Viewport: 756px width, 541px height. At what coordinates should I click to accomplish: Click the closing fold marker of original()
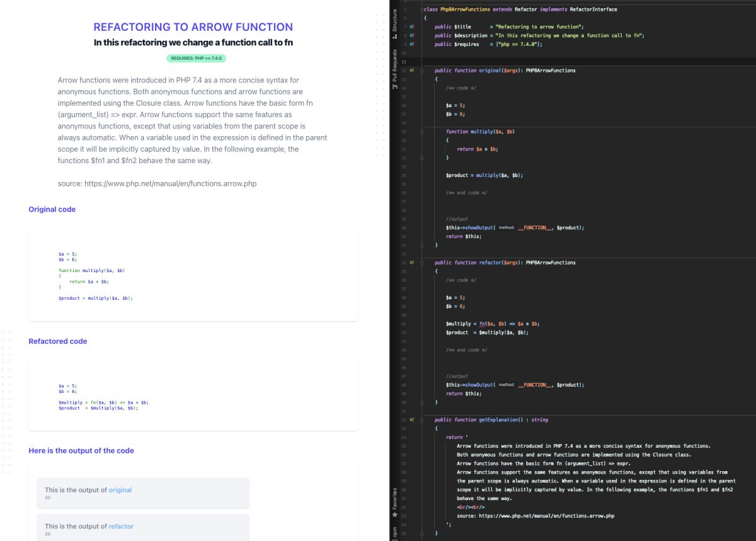(x=422, y=245)
